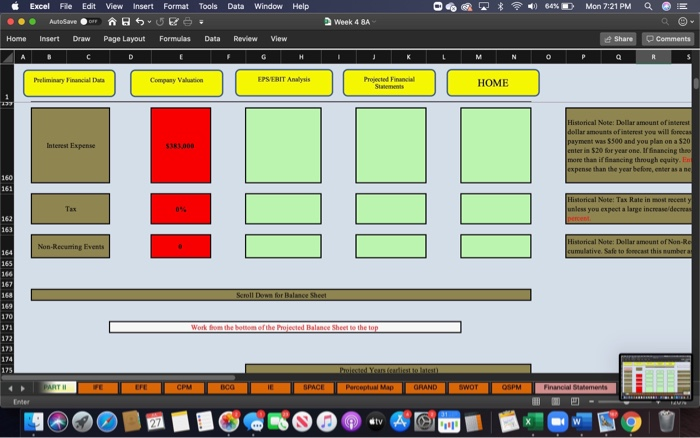Image resolution: width=700 pixels, height=438 pixels.
Task: Select column header R
Action: pyautogui.click(x=653, y=57)
